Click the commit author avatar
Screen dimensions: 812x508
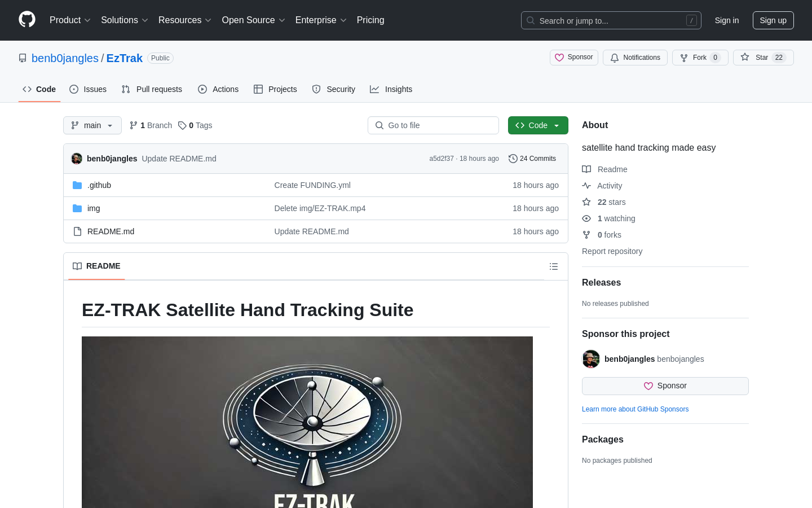(x=77, y=159)
